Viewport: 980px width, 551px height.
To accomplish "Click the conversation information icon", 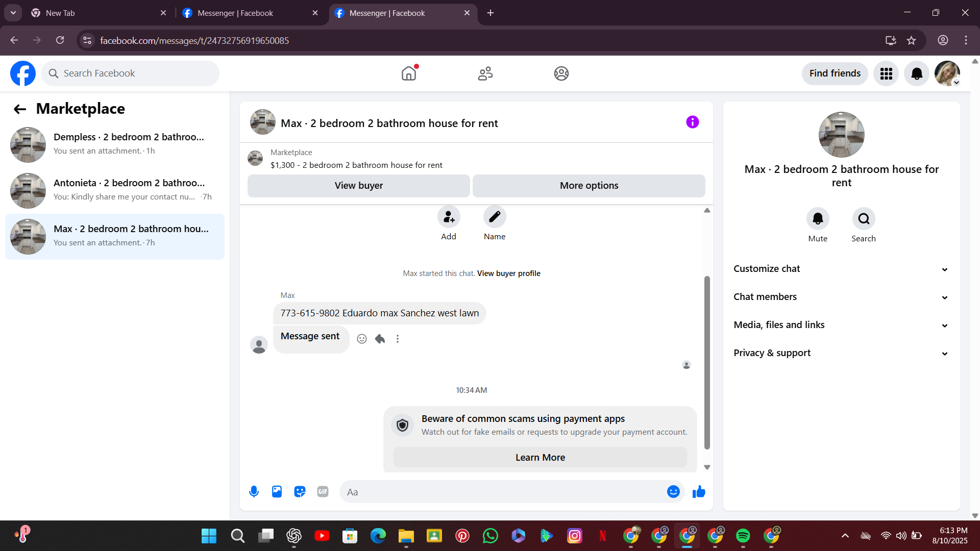I will click(x=692, y=122).
